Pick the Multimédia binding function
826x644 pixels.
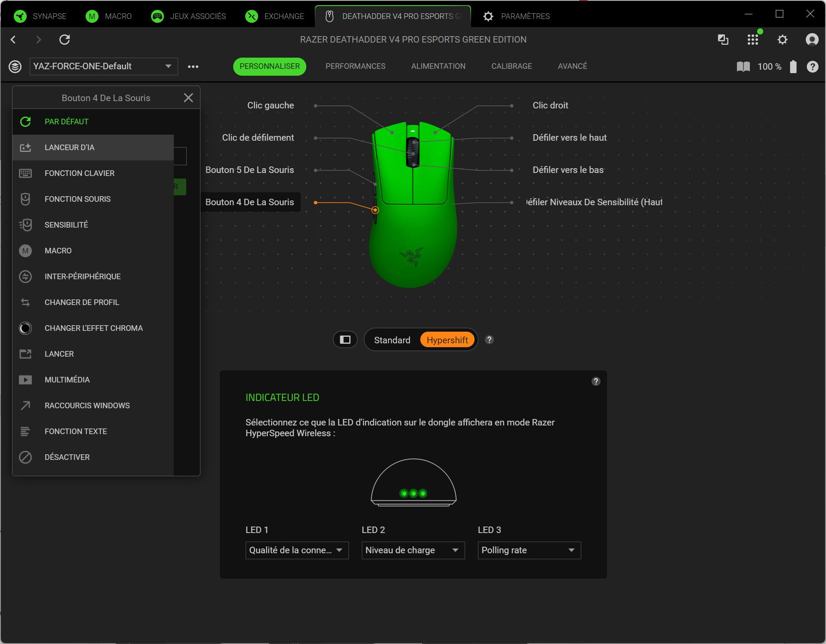[x=67, y=379]
